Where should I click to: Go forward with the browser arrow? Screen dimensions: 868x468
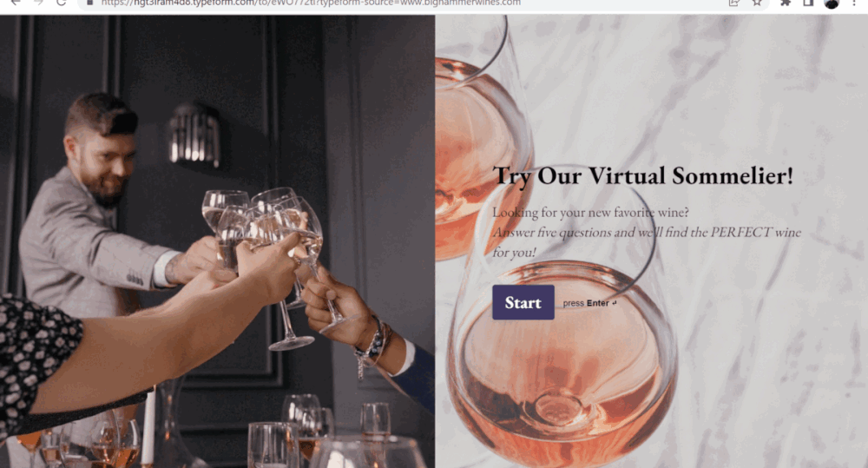[x=38, y=3]
